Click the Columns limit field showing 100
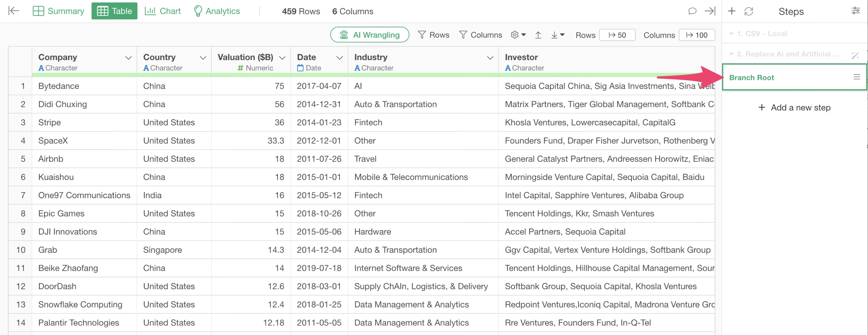This screenshot has width=868, height=335. click(697, 35)
